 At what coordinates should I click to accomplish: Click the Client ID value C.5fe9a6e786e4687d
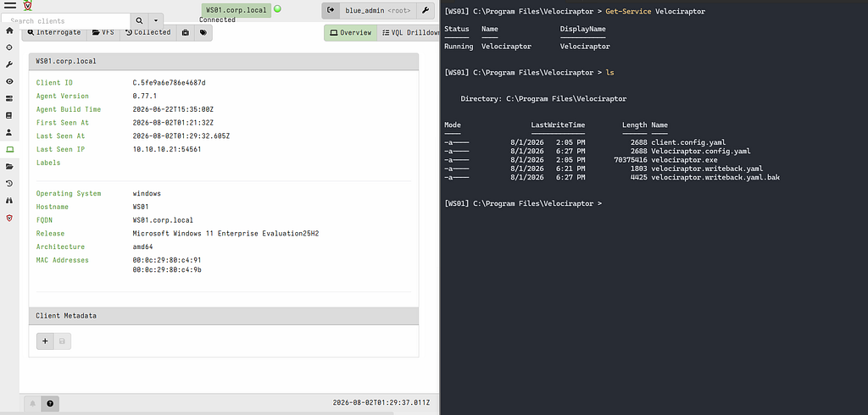tap(169, 83)
